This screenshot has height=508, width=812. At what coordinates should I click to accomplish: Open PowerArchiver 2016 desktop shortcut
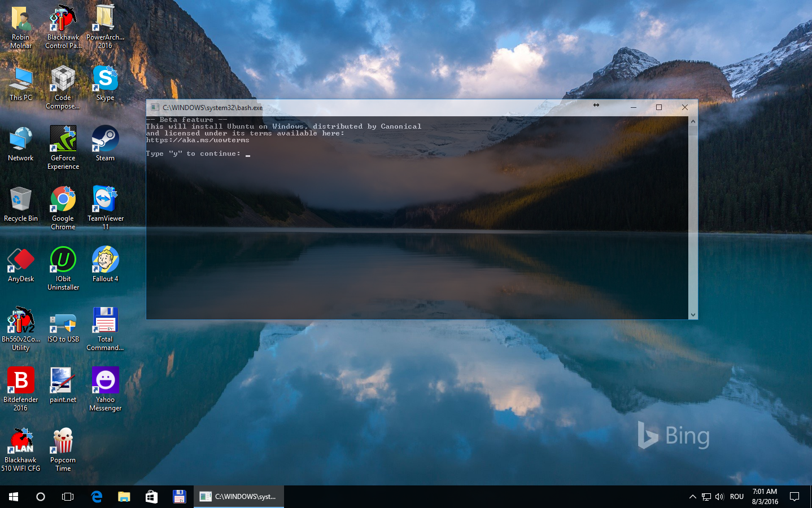point(105,27)
